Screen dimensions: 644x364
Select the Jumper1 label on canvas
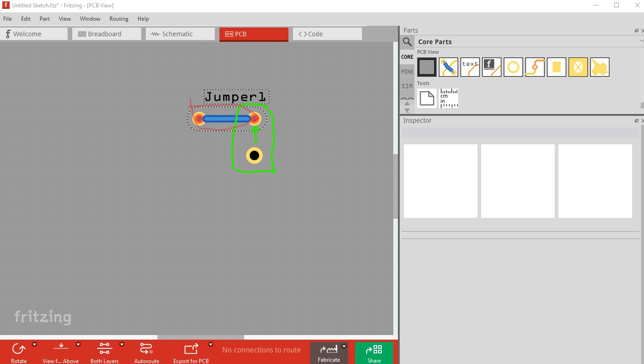236,97
